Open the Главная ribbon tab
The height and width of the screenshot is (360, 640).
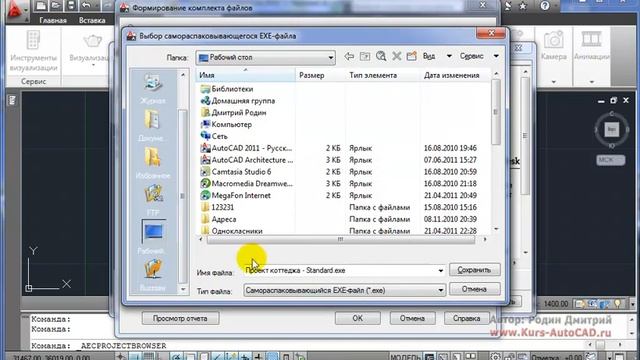pyautogui.click(x=53, y=20)
